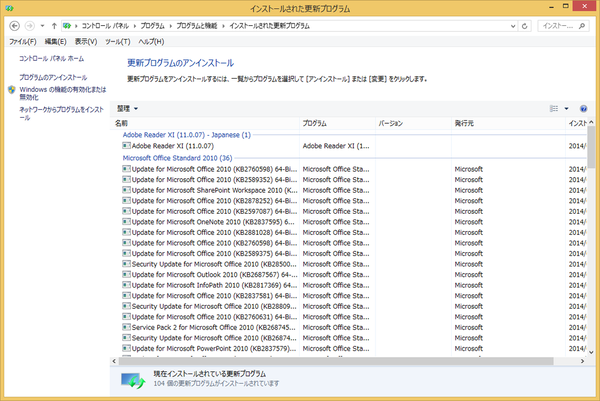Open 編集(E) menu
600x401 pixels.
pos(55,42)
